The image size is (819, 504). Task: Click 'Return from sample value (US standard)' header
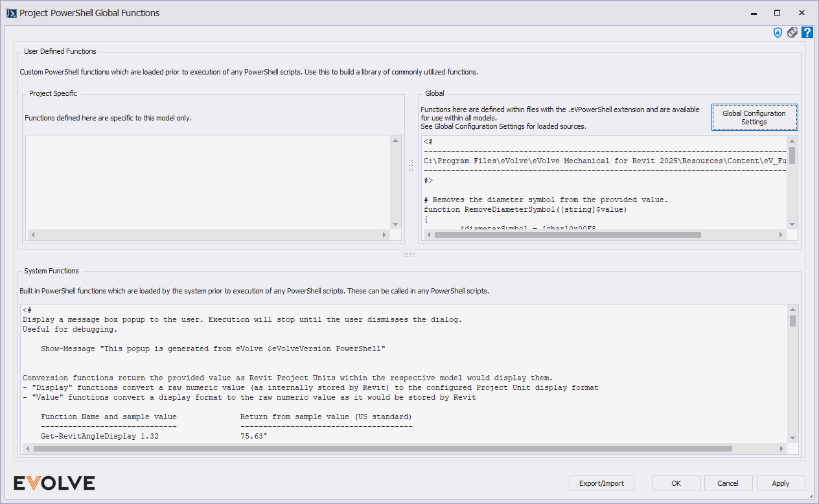tap(326, 417)
